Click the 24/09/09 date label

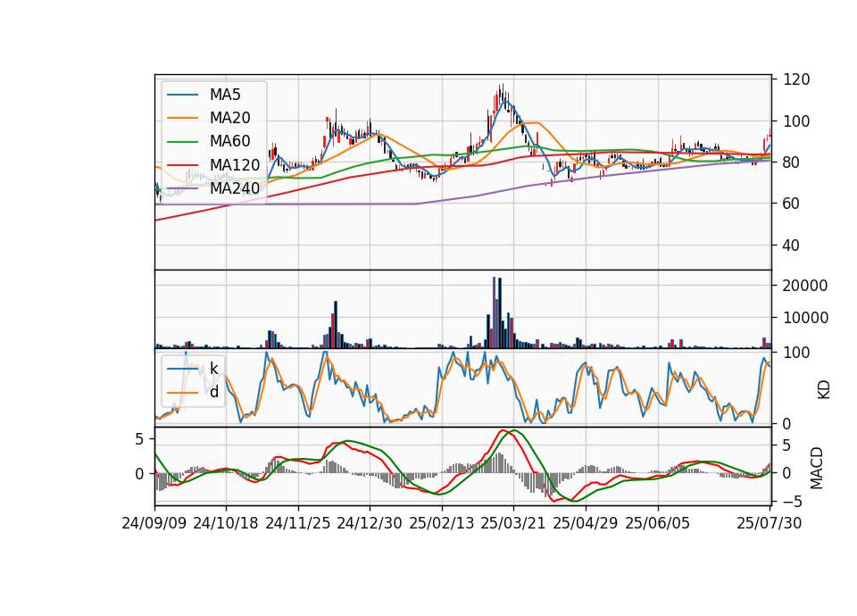tap(154, 523)
